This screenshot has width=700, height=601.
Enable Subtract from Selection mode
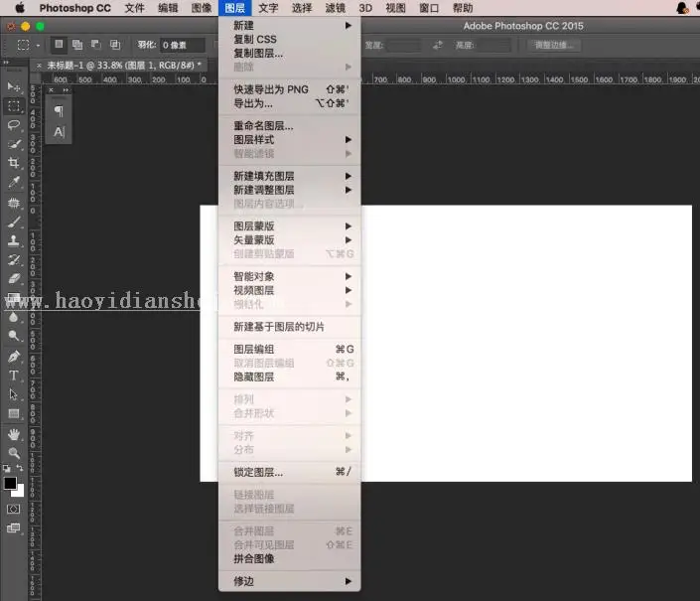click(96, 44)
